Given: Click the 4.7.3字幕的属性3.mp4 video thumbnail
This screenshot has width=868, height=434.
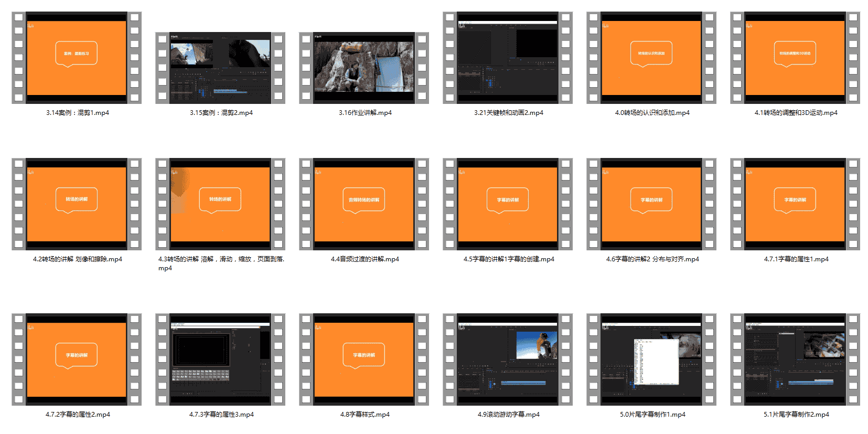Looking at the screenshot, I should click(x=220, y=359).
